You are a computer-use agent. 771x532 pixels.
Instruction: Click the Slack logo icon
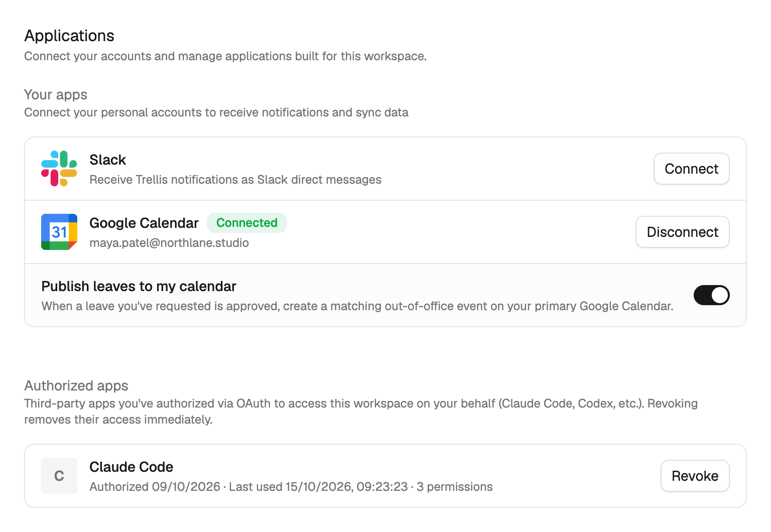pyautogui.click(x=59, y=169)
